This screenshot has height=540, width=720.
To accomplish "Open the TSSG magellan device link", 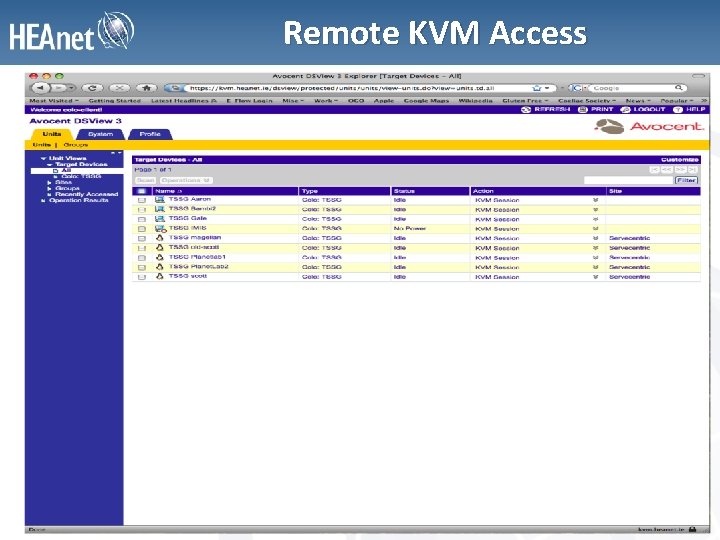I will click(195, 237).
